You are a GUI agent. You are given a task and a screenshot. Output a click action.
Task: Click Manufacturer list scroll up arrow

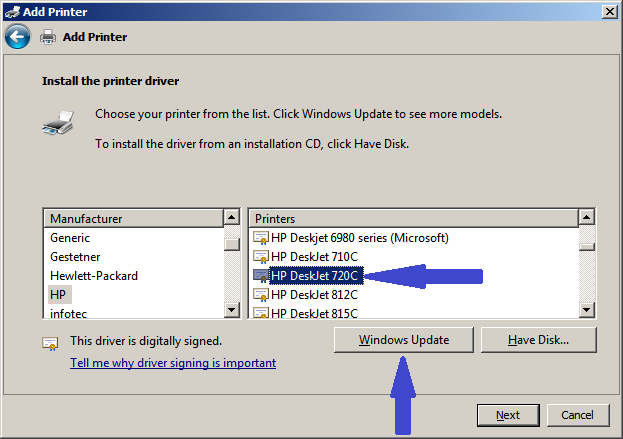tap(232, 218)
